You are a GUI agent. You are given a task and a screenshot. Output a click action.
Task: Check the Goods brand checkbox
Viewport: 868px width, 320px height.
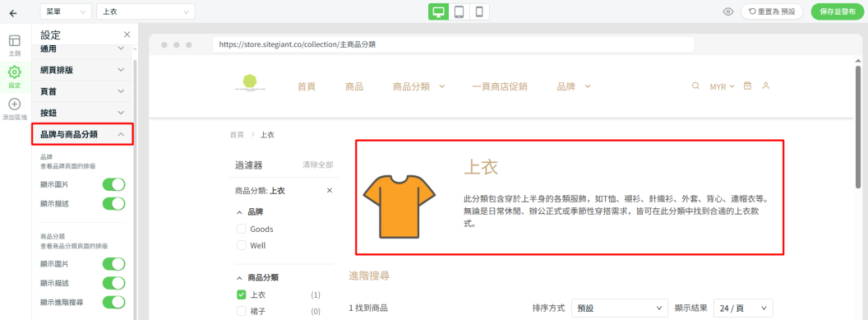coord(242,229)
